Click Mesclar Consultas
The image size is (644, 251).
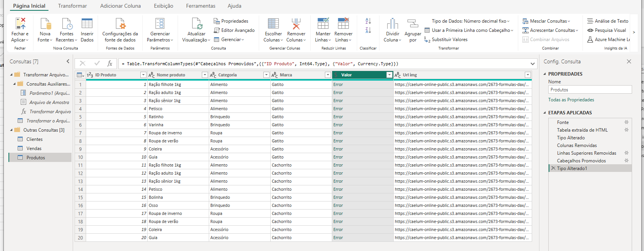(546, 21)
